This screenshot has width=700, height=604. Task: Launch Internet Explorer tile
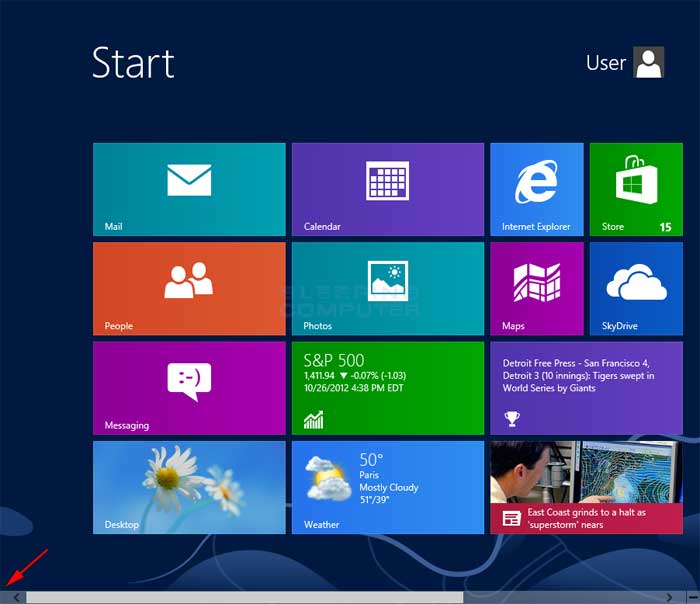pyautogui.click(x=537, y=189)
